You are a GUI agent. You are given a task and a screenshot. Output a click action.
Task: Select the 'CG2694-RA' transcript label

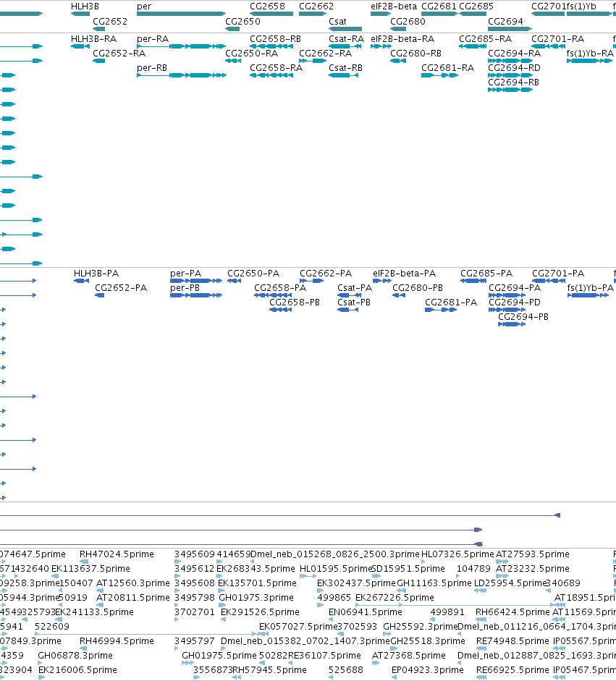[x=515, y=53]
